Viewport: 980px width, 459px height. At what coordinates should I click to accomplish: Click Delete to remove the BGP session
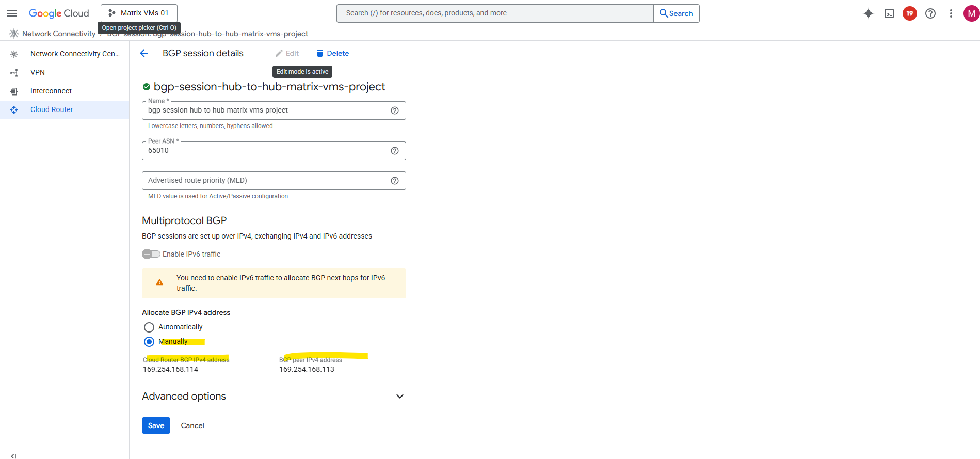point(332,53)
